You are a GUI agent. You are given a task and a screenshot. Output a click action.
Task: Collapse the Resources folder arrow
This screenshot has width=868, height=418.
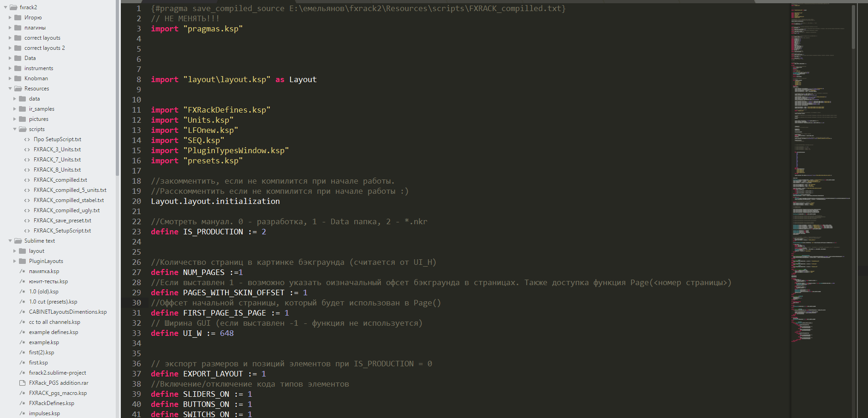(x=10, y=89)
